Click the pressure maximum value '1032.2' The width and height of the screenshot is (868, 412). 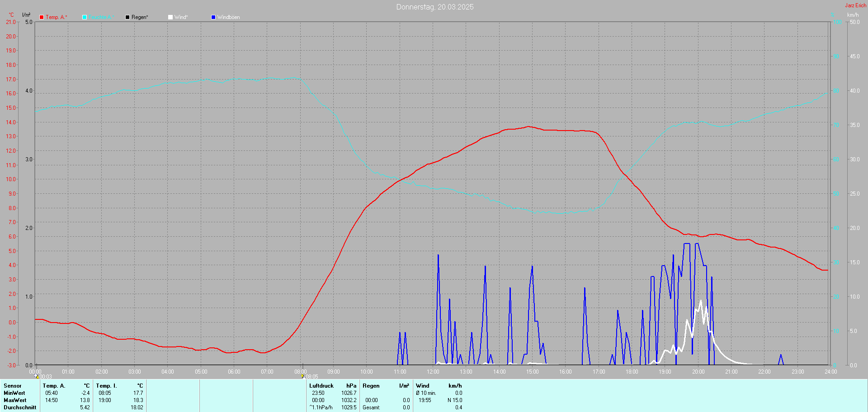(349, 400)
